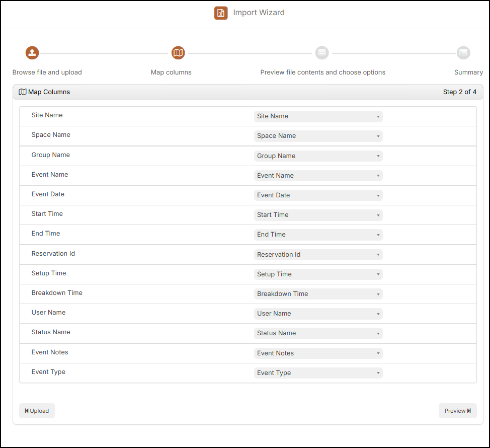
Task: Click the 'Event Type' row label
Action: tap(48, 372)
